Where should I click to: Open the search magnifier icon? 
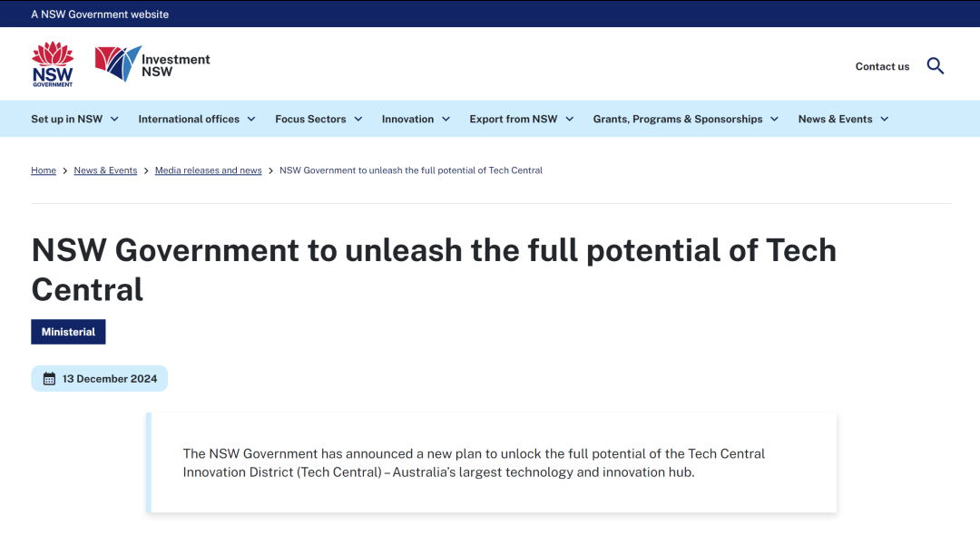[935, 65]
